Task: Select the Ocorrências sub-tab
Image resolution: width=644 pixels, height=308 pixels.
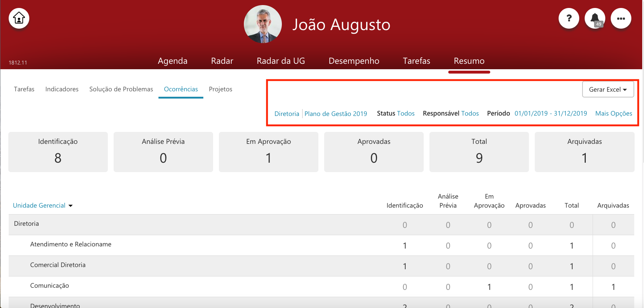Action: coord(181,89)
